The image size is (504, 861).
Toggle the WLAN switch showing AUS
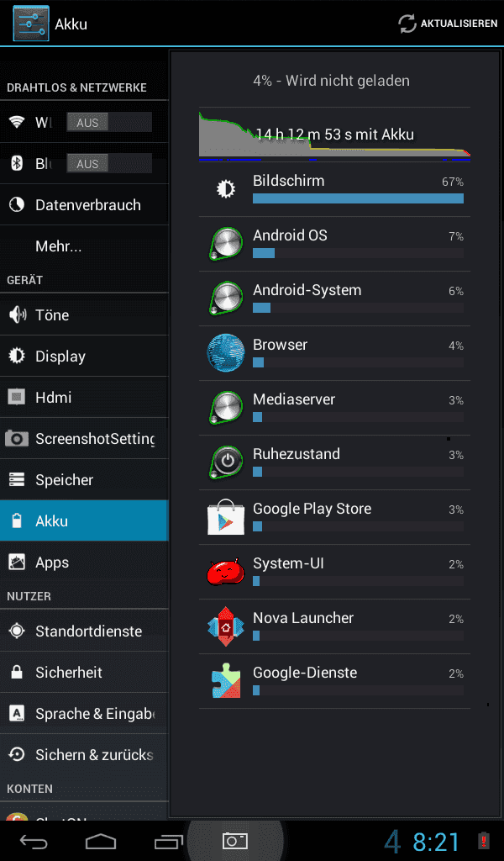pyautogui.click(x=109, y=123)
